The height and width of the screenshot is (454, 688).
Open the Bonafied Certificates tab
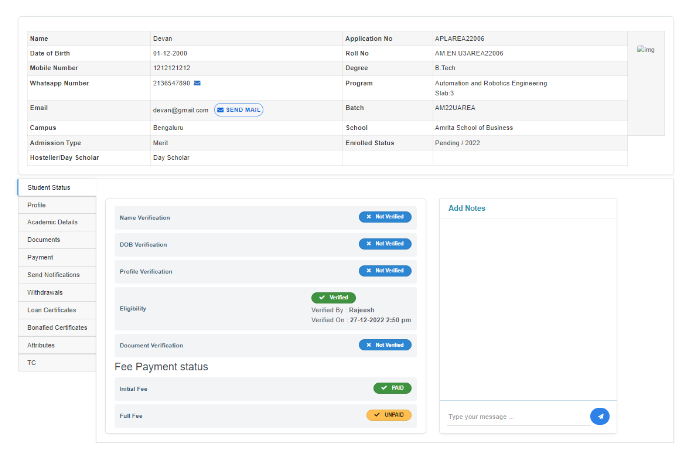point(57,327)
